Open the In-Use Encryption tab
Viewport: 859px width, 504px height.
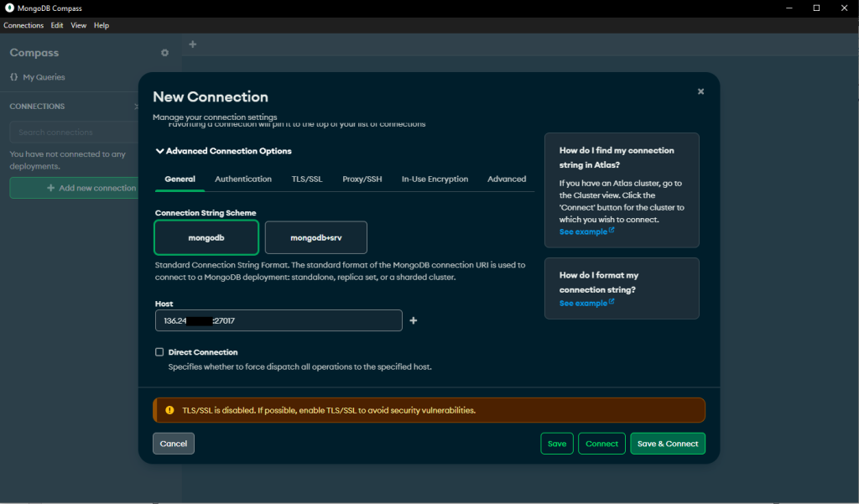click(435, 179)
